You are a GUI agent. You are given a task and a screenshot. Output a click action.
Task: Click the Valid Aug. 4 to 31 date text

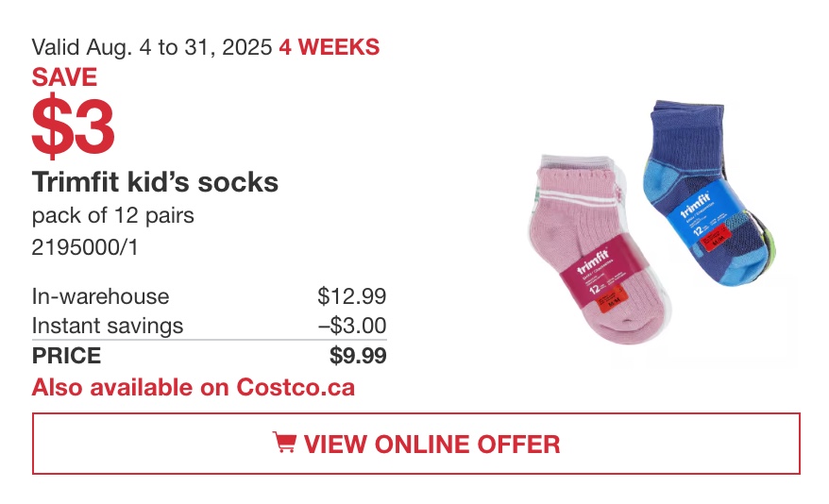[x=152, y=47]
